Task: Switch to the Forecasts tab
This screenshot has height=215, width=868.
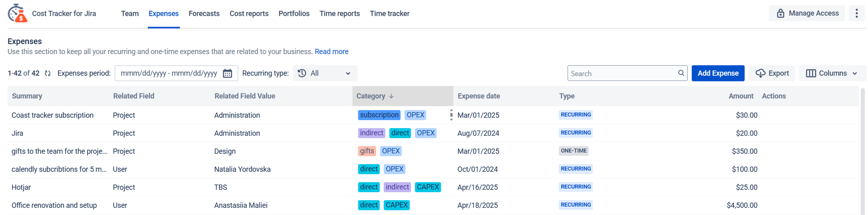Action: (204, 14)
